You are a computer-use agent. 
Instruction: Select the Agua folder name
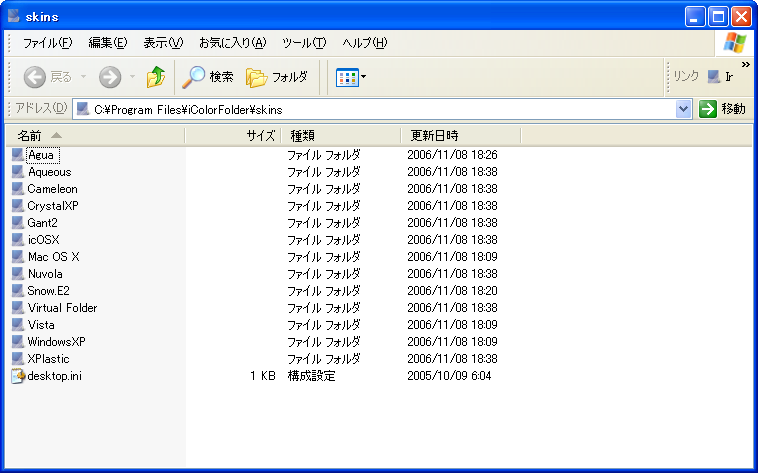click(41, 155)
